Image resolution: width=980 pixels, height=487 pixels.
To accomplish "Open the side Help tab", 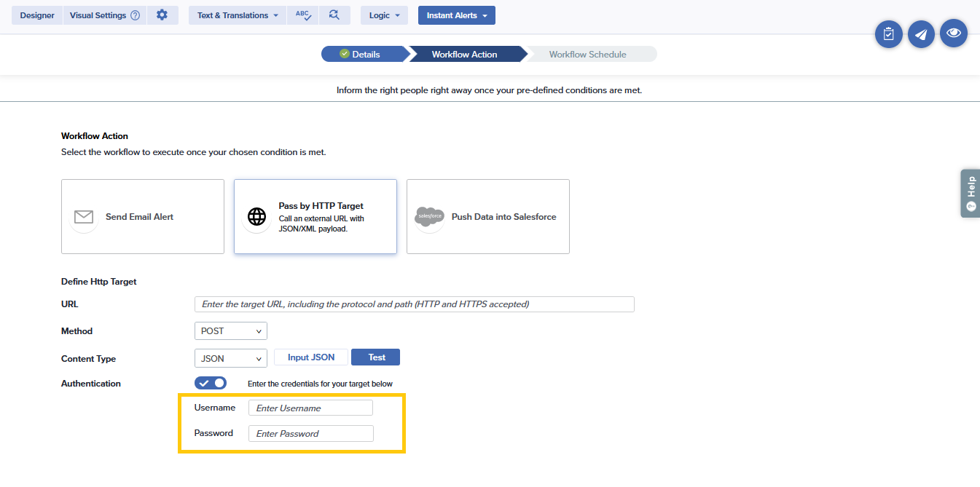I will tap(970, 194).
